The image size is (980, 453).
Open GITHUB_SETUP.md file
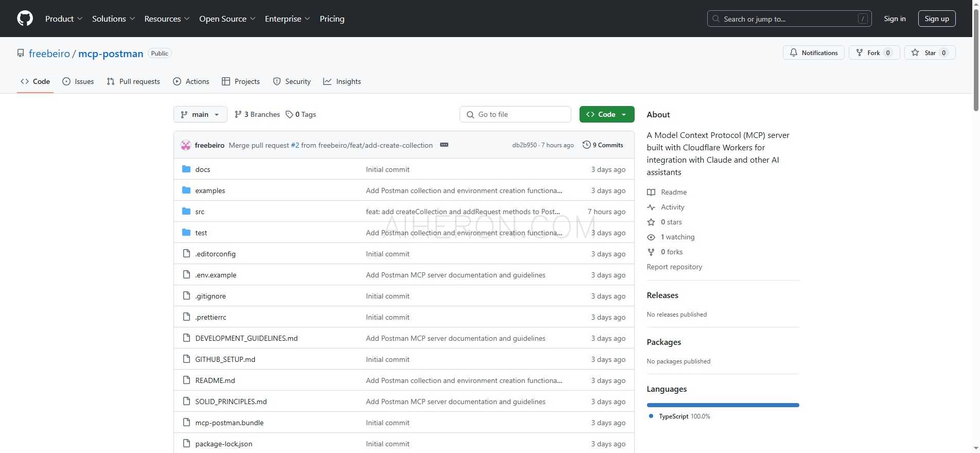tap(225, 359)
